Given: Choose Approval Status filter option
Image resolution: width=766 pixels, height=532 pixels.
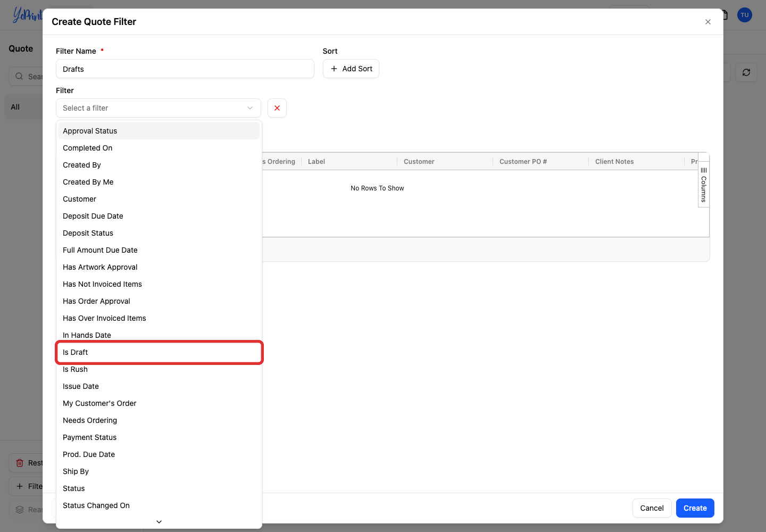Looking at the screenshot, I should pyautogui.click(x=159, y=131).
